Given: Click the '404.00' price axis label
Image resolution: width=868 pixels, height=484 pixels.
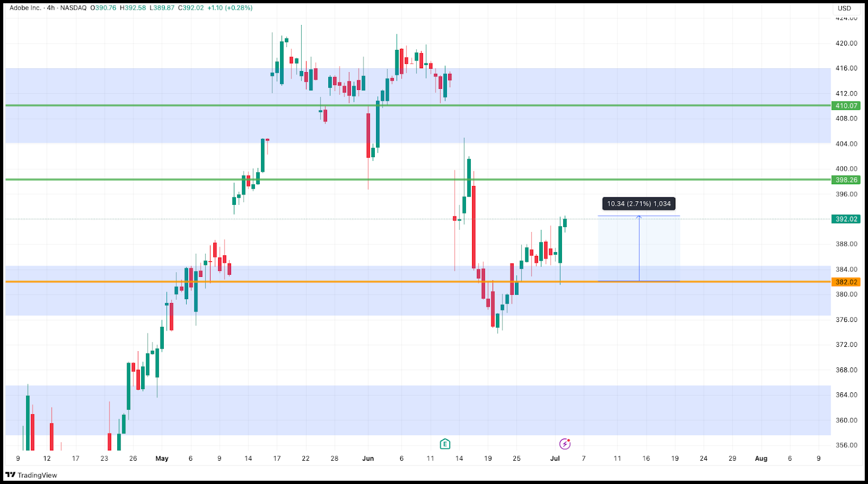Looking at the screenshot, I should coord(846,144).
